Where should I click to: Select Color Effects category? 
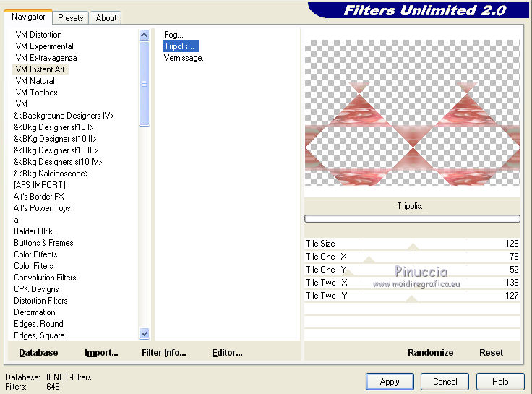point(35,254)
